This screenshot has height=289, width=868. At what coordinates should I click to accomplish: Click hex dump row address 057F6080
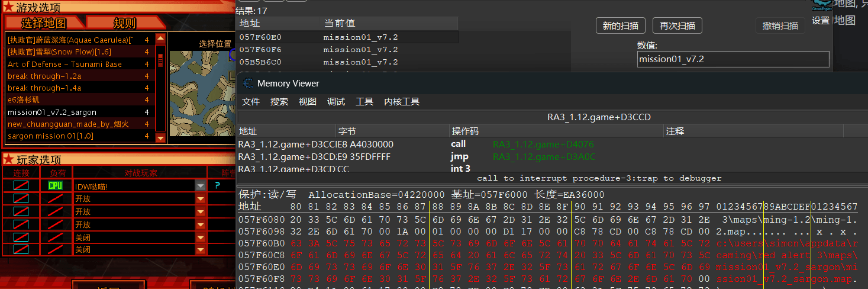260,220
